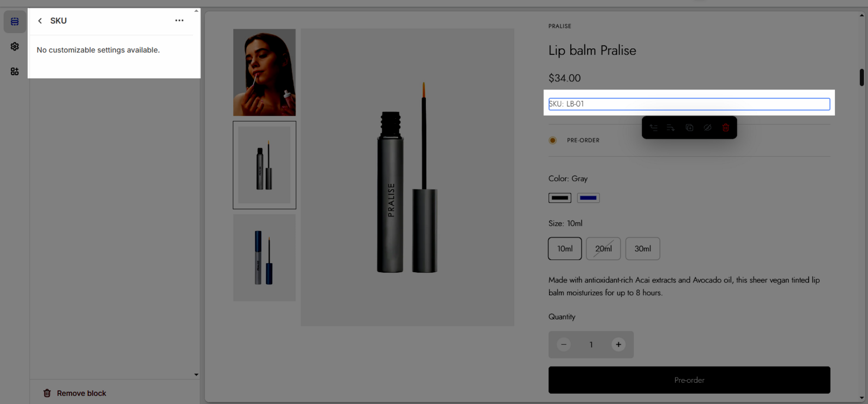Select the 10ml size option

565,248
